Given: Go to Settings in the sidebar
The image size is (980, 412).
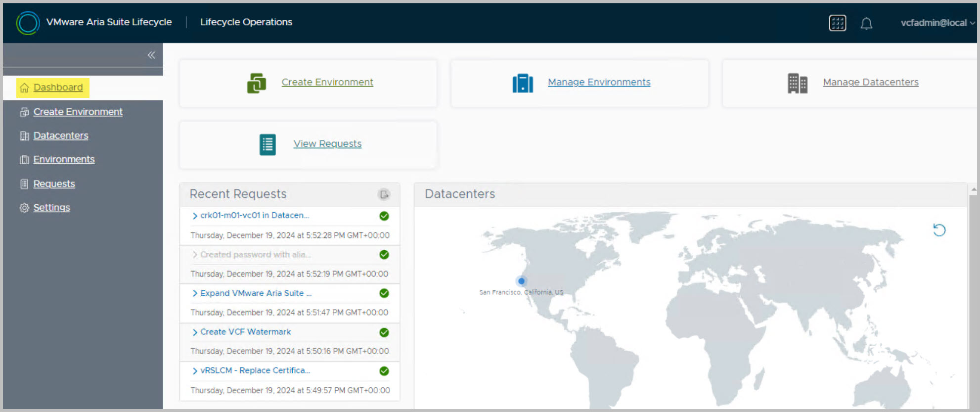Looking at the screenshot, I should [51, 208].
